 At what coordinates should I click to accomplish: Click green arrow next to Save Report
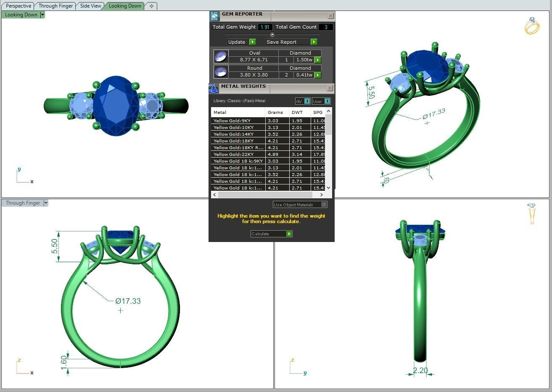314,42
